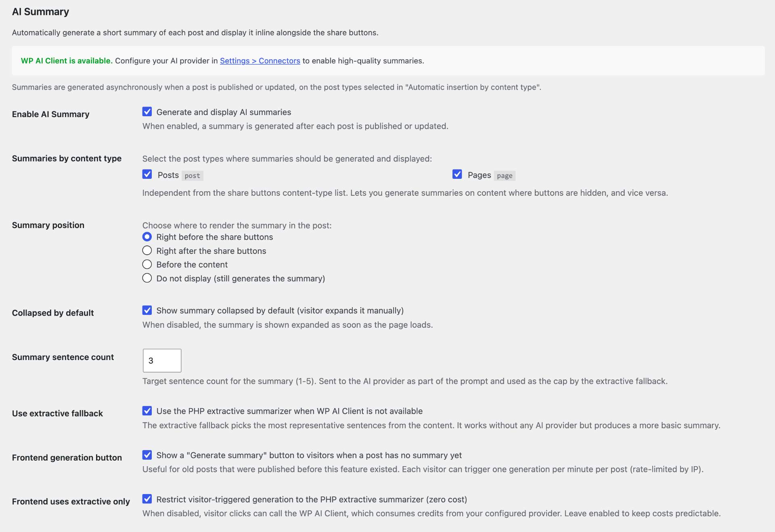Open the Settings > Connectors link
775x532 pixels.
coord(260,61)
